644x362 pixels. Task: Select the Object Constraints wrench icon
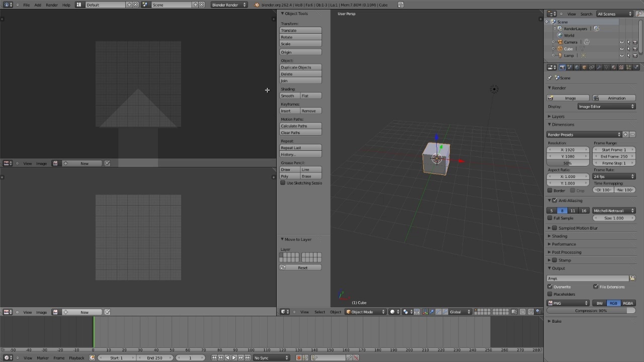(600, 67)
